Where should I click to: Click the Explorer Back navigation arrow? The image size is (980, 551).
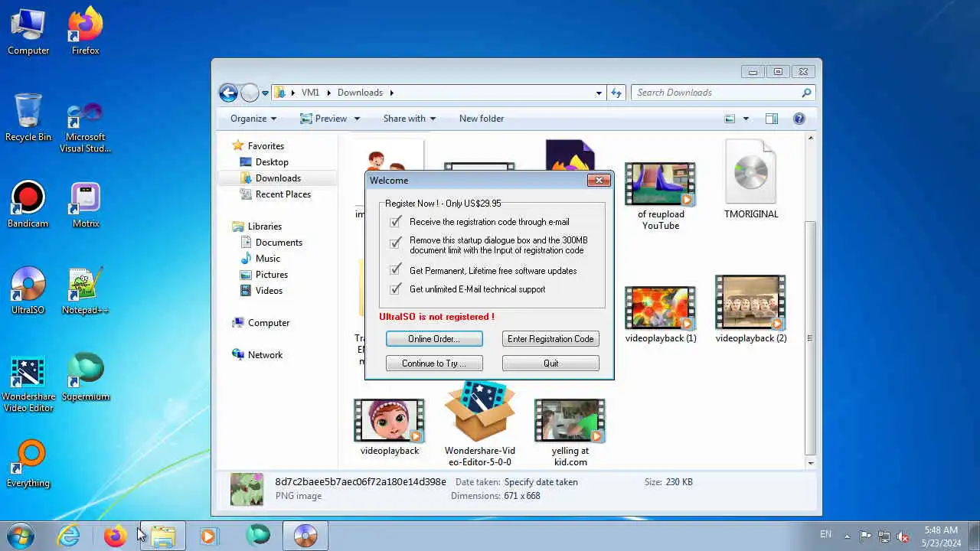(x=228, y=93)
